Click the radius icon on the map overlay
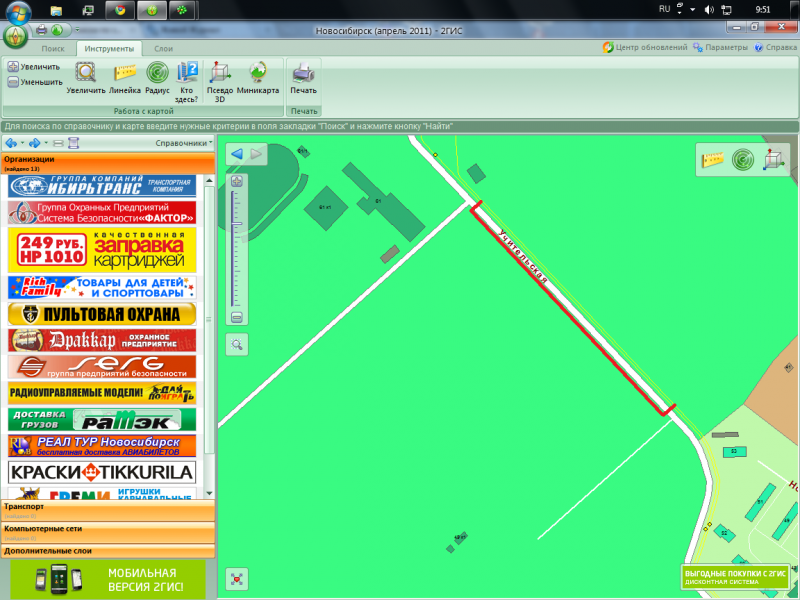 742,158
